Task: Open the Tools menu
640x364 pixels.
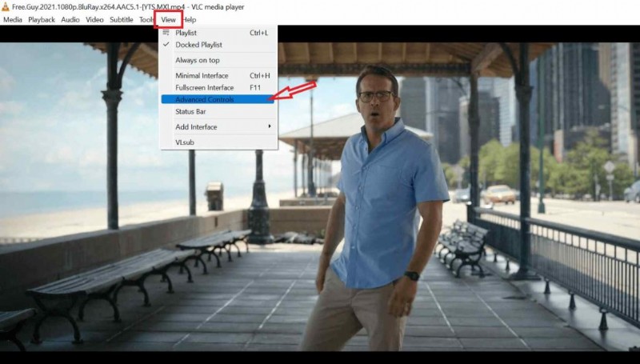Action: click(x=146, y=19)
